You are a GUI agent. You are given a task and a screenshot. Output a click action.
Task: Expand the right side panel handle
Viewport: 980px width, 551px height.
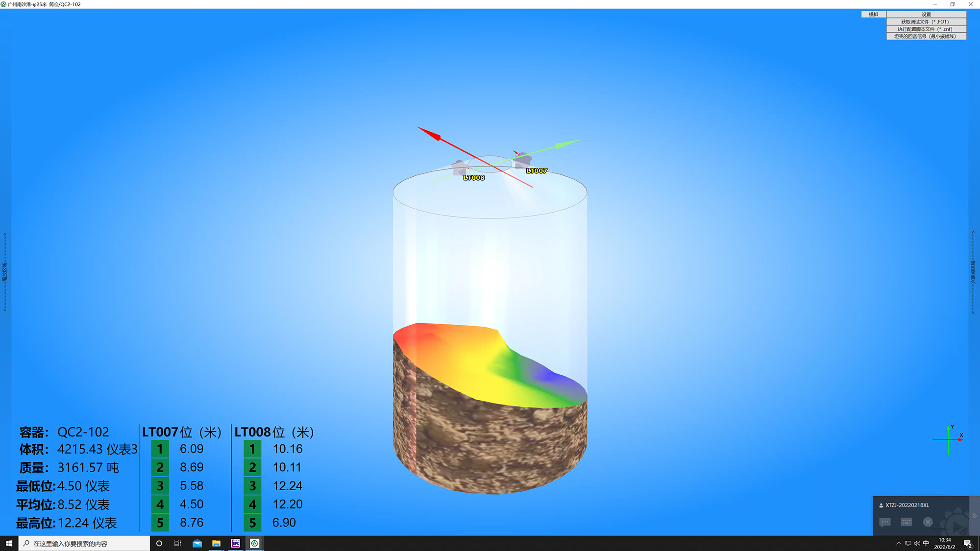(973, 272)
